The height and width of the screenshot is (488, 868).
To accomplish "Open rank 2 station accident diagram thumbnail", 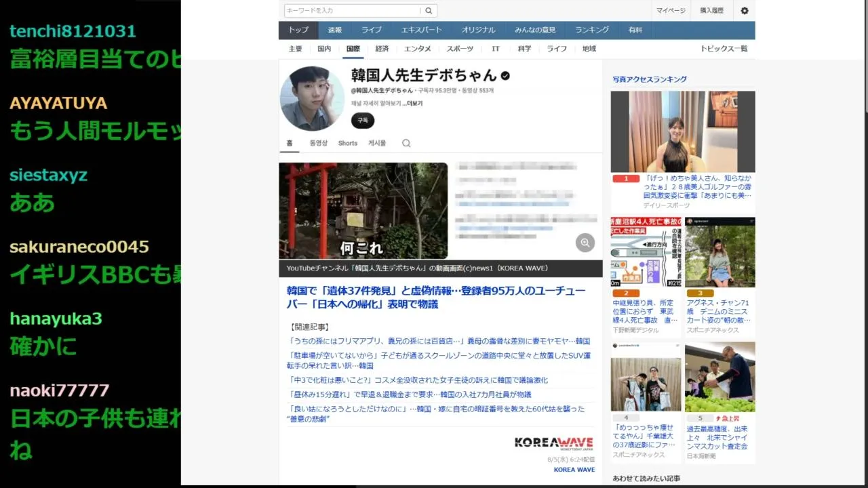I will click(646, 253).
